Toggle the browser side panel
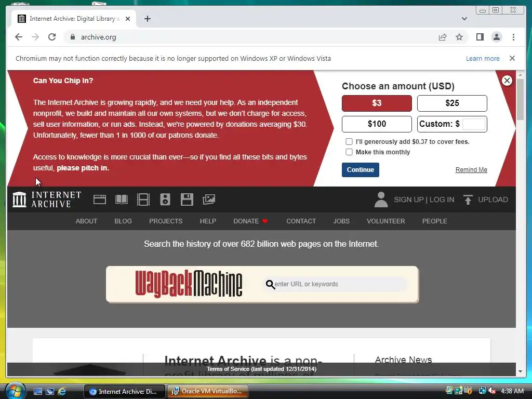Viewport: 532px width, 399px height. tap(480, 37)
